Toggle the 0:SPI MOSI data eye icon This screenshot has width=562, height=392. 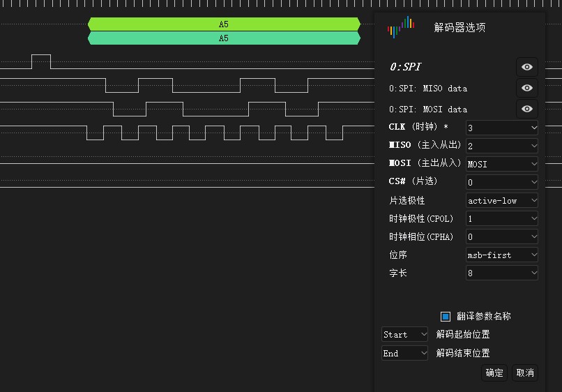[x=526, y=109]
